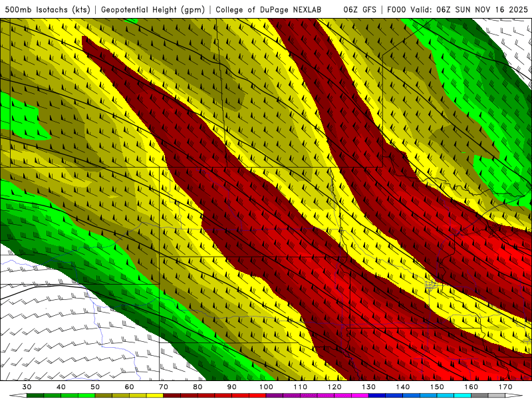Click the 130 value on the color scale
This screenshot has height=399, width=532.
pos(368,387)
